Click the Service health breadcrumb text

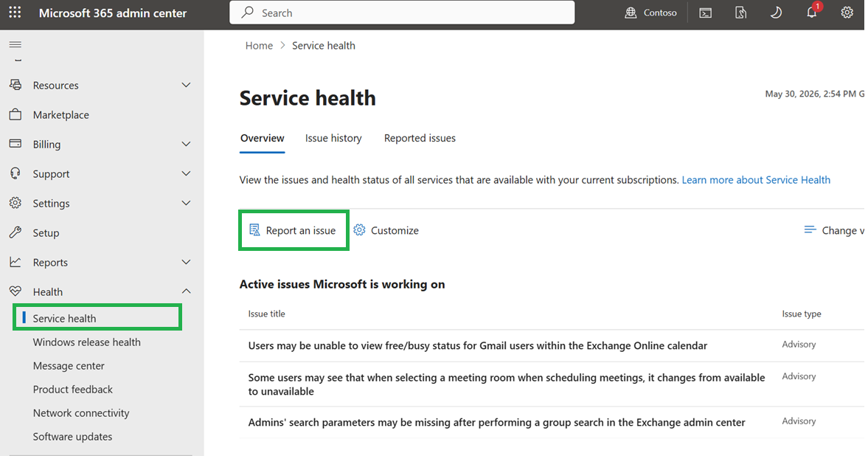323,46
